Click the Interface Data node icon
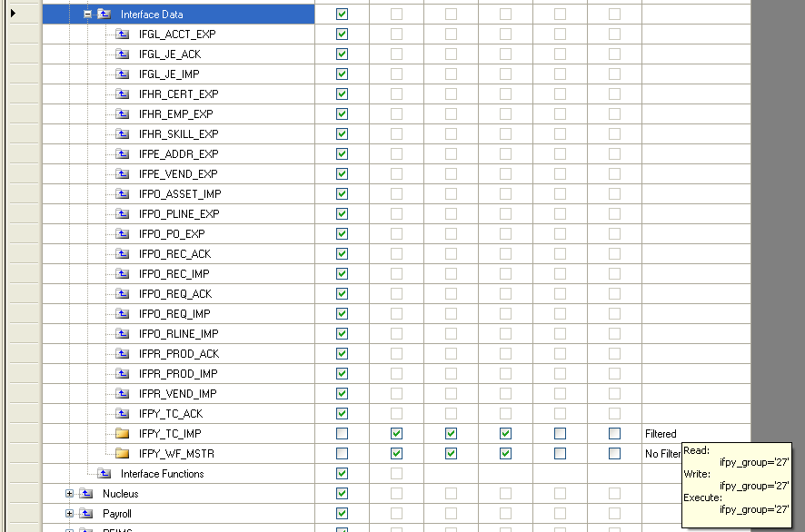This screenshot has width=805, height=532. 104,14
